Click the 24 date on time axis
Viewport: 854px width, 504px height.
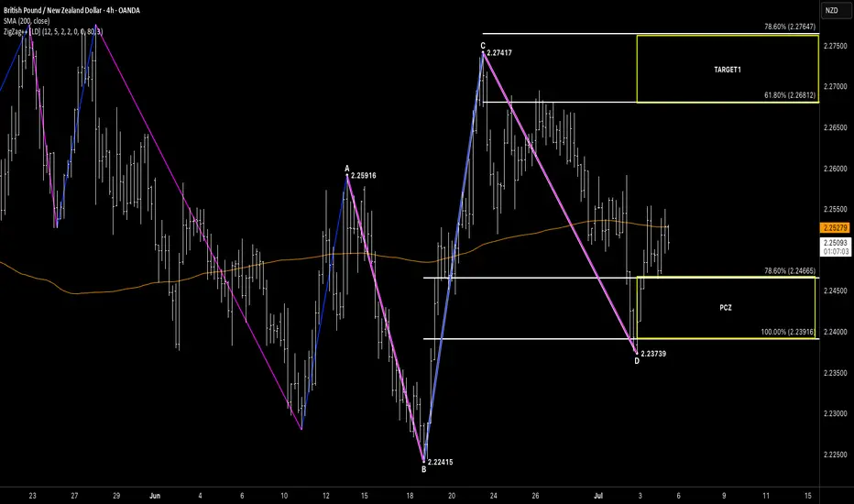tap(494, 496)
